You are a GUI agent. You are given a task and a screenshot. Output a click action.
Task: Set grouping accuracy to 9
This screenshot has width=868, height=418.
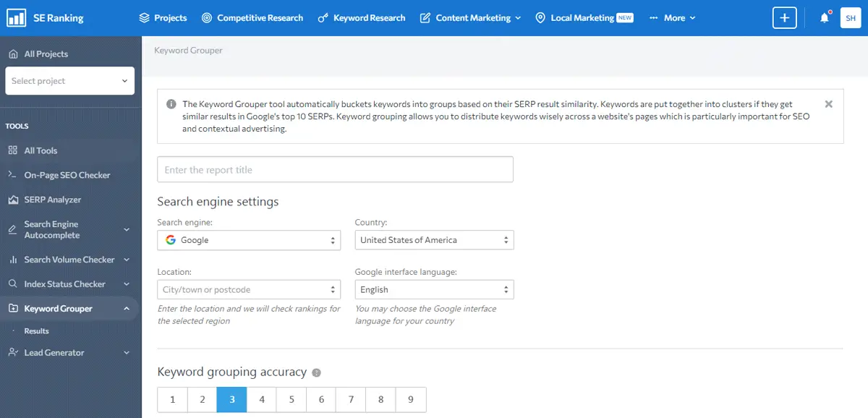[411, 399]
